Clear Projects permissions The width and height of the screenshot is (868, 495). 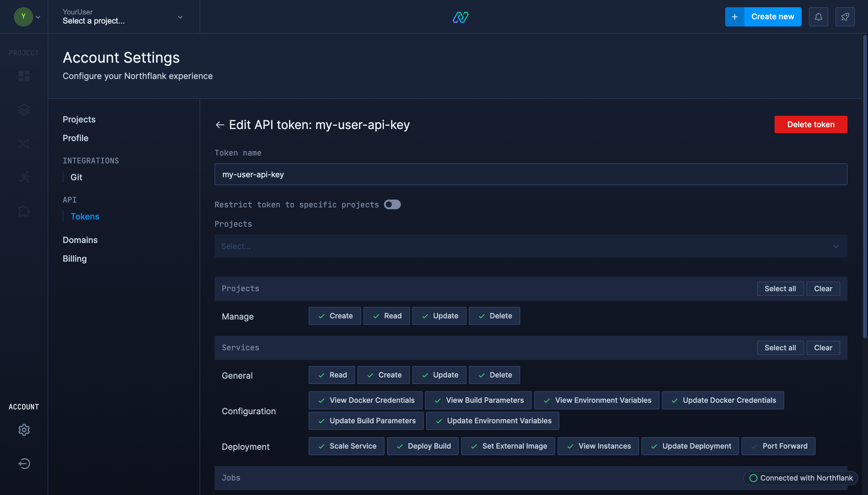coord(823,288)
